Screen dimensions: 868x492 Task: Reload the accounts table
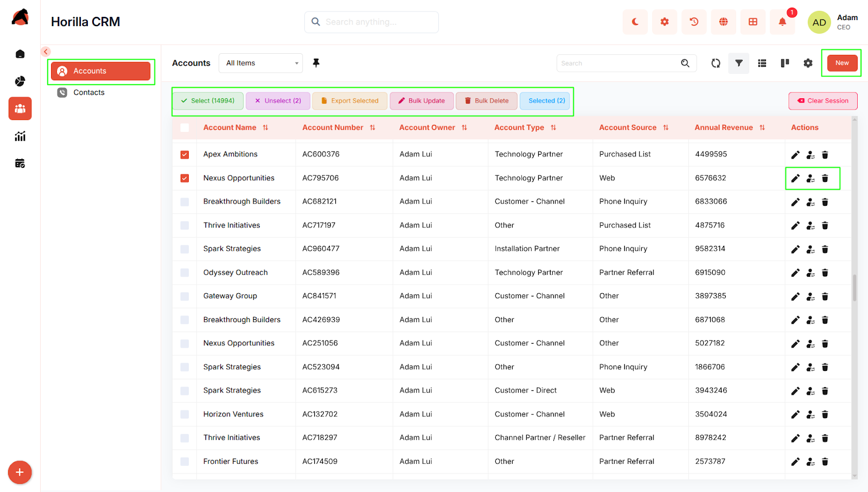click(x=716, y=64)
